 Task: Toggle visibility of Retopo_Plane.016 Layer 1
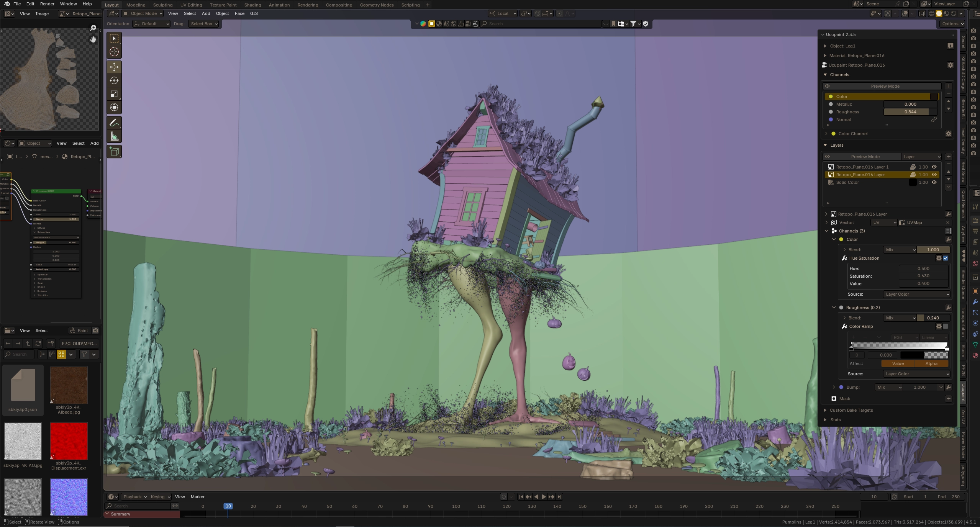pyautogui.click(x=934, y=167)
